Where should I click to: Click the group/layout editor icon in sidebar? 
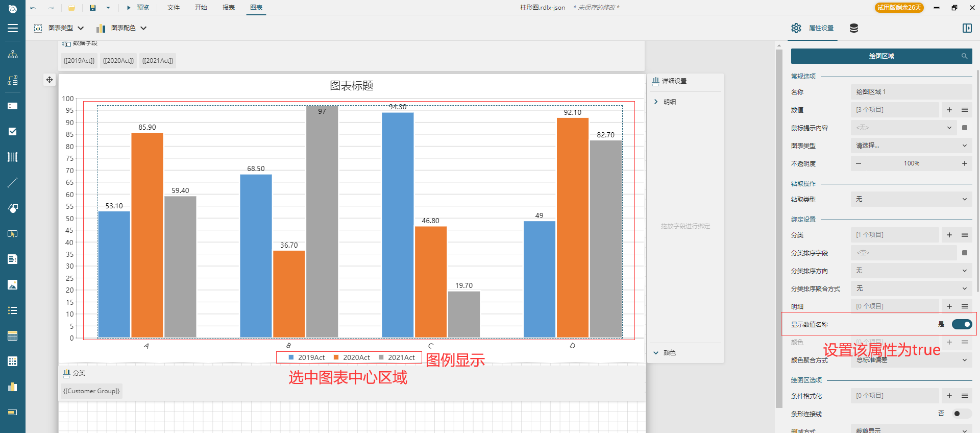pyautogui.click(x=13, y=80)
